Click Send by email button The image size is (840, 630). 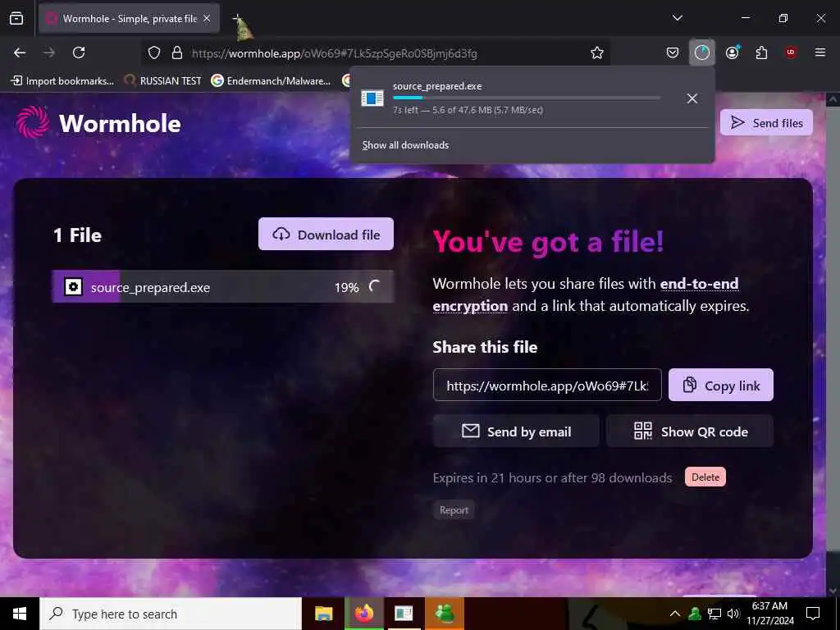point(516,431)
